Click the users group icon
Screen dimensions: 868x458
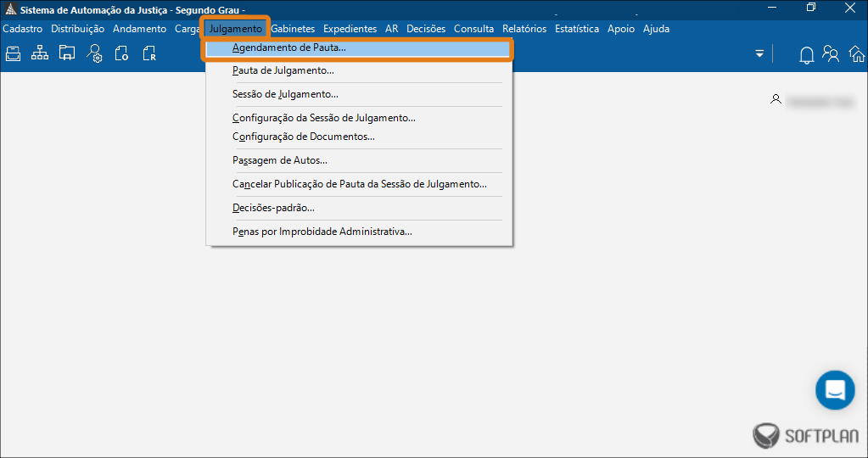[x=831, y=53]
